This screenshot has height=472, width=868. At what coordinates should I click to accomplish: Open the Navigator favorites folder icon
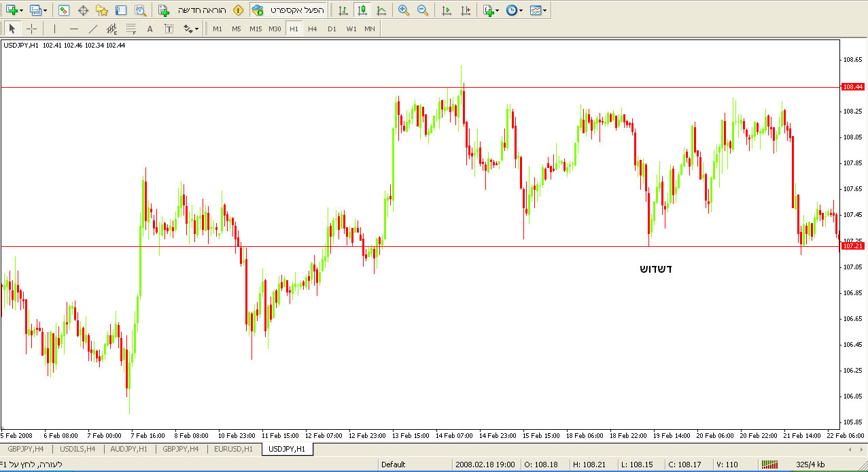tap(102, 10)
